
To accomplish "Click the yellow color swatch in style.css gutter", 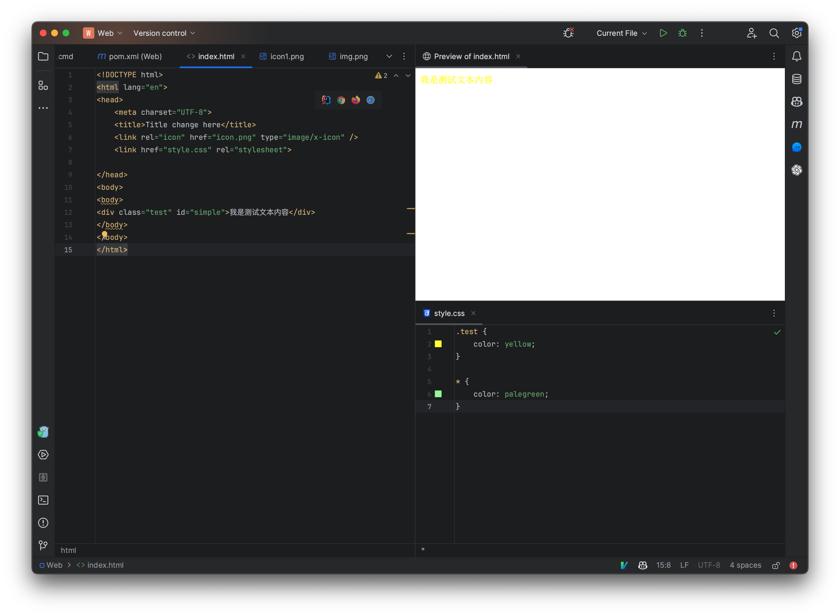I will tap(438, 344).
